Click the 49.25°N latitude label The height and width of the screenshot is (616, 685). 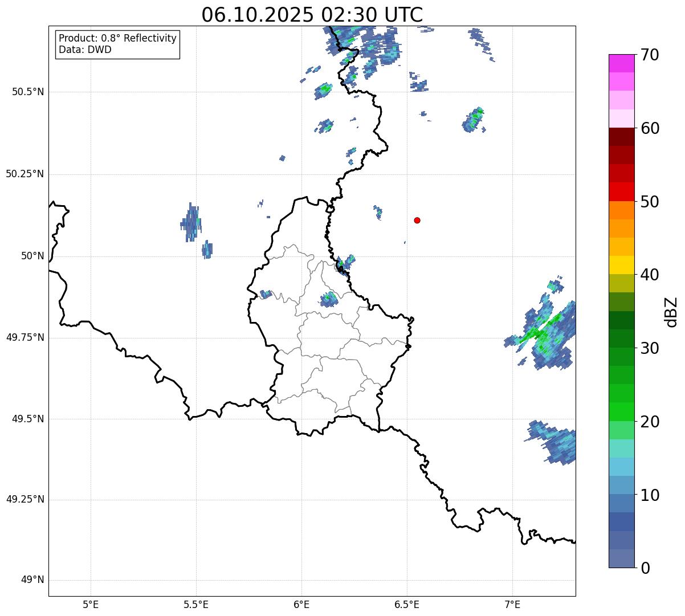(x=25, y=499)
